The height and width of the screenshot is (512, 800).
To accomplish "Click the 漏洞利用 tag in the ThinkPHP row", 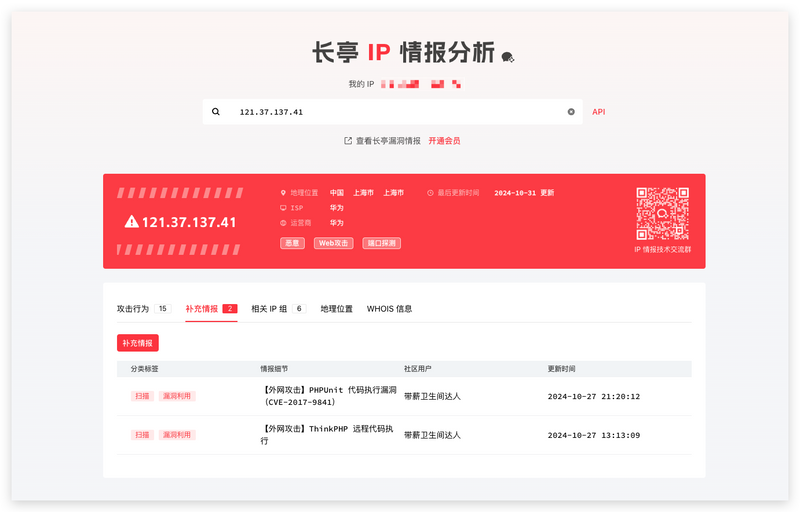I will click(177, 435).
